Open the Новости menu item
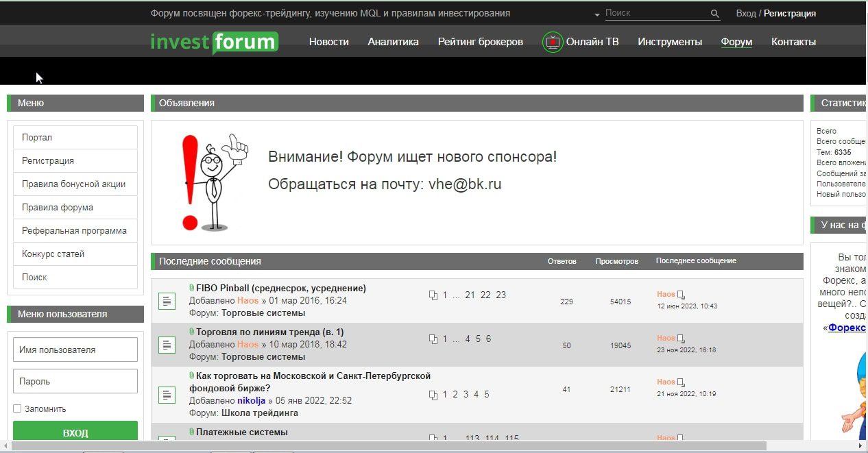This screenshot has width=868, height=453. (329, 42)
